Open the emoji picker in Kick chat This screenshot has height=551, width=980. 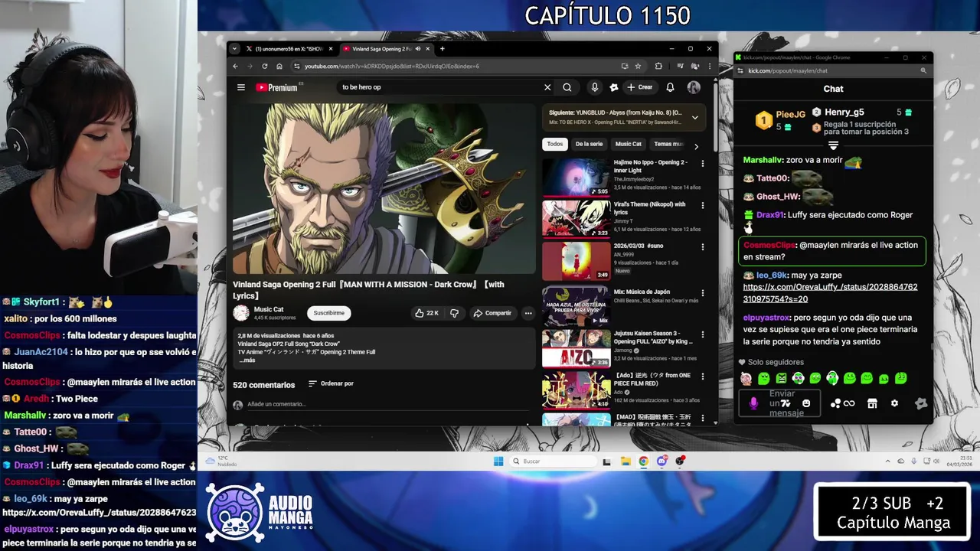point(806,403)
